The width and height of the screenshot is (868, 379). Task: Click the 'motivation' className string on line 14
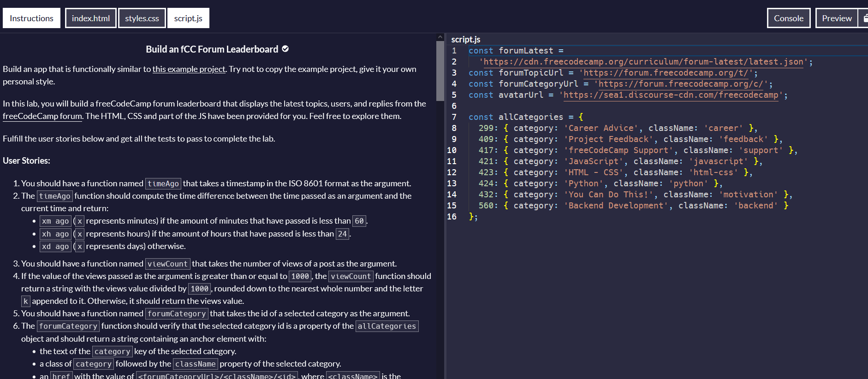point(748,195)
